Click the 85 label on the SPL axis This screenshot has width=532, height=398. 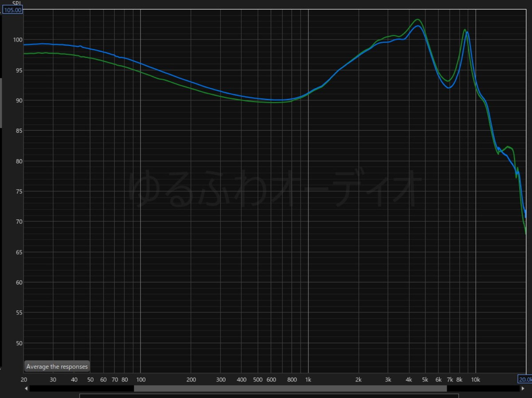pos(19,131)
